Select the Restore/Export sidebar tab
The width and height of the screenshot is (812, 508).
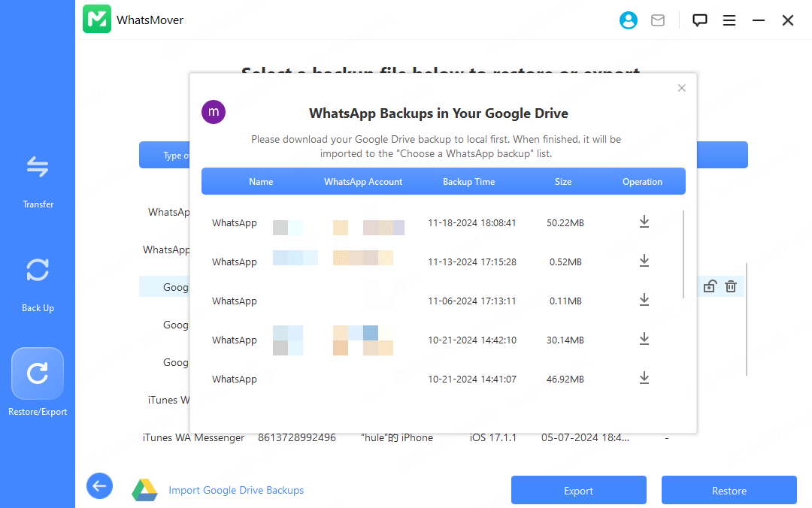coord(38,383)
